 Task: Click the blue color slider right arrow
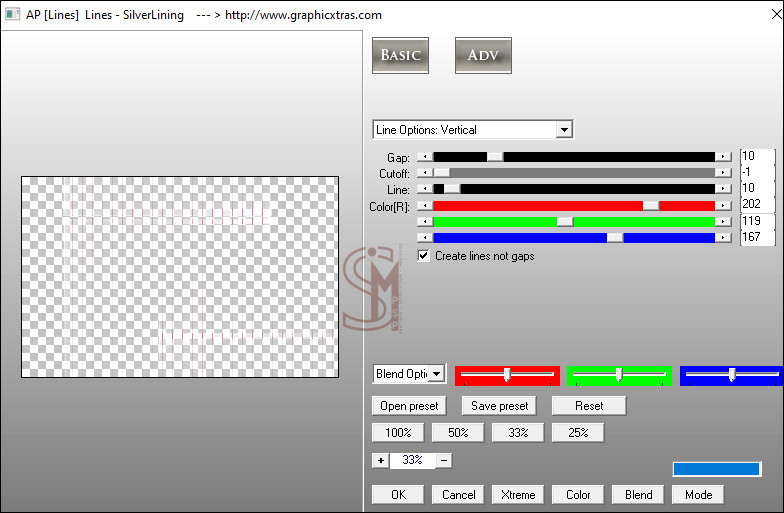723,237
